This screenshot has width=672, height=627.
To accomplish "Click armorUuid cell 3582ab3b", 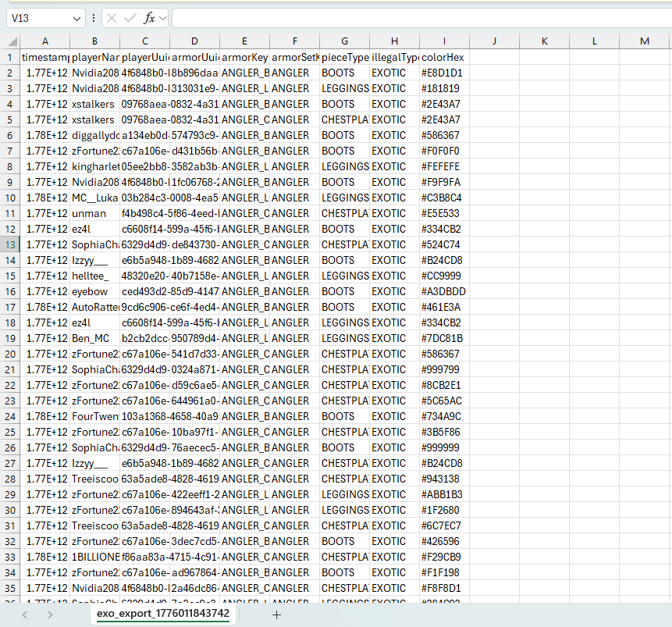I will click(194, 166).
